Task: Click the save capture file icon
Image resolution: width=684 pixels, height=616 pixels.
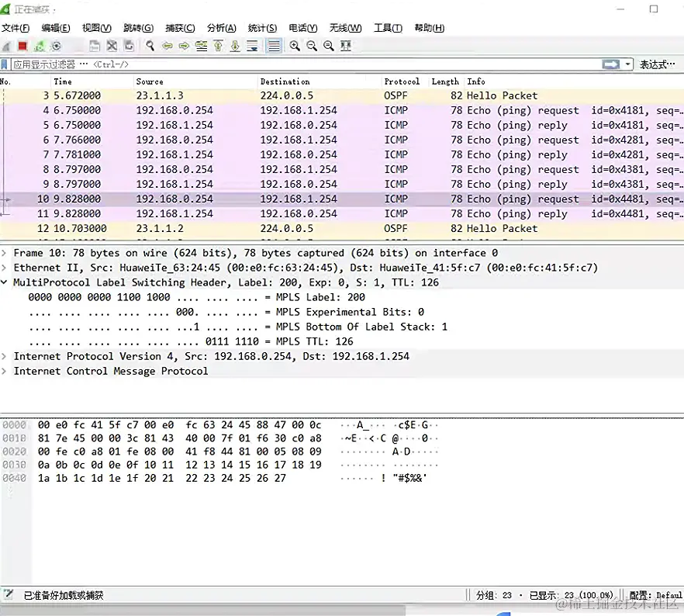Action: [x=95, y=46]
